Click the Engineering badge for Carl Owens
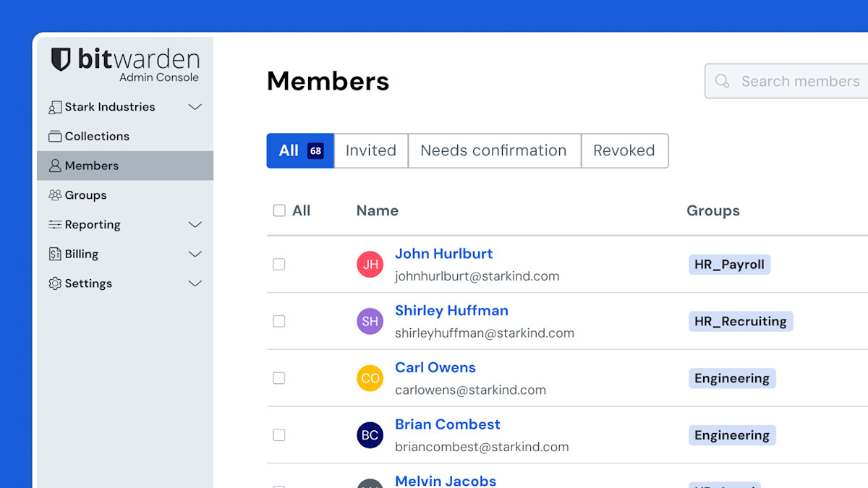This screenshot has height=488, width=868. [731, 378]
